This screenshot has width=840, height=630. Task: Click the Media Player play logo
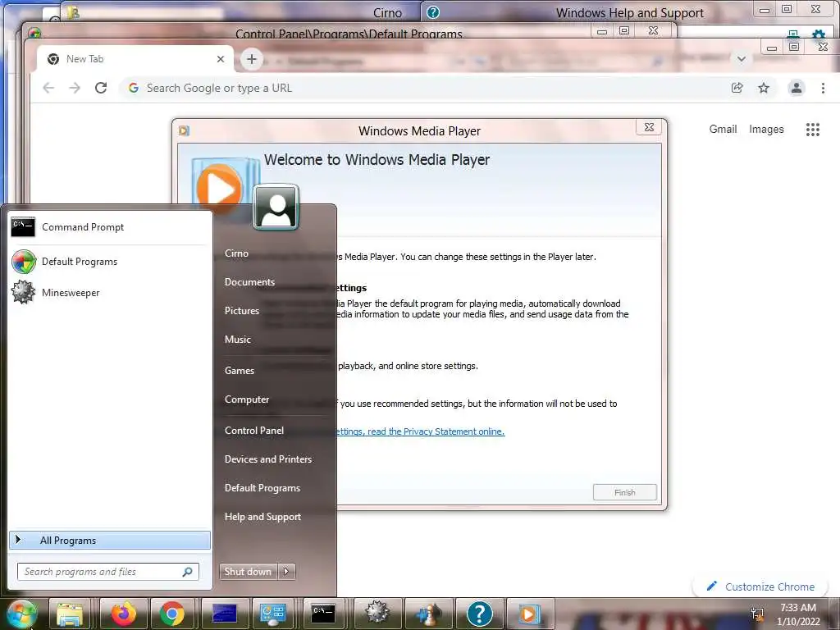click(218, 189)
